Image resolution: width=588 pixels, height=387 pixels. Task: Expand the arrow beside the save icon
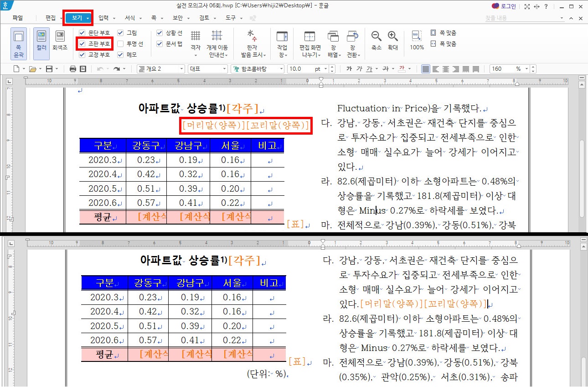57,69
